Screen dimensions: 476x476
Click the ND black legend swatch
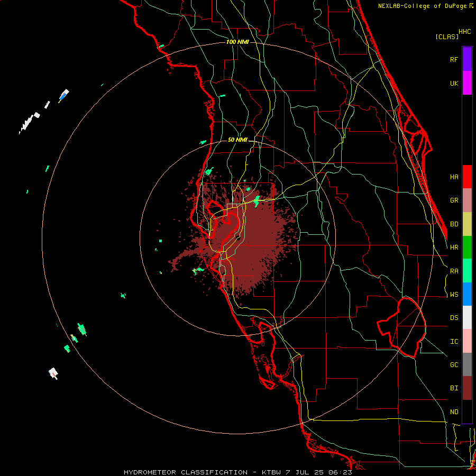click(467, 411)
